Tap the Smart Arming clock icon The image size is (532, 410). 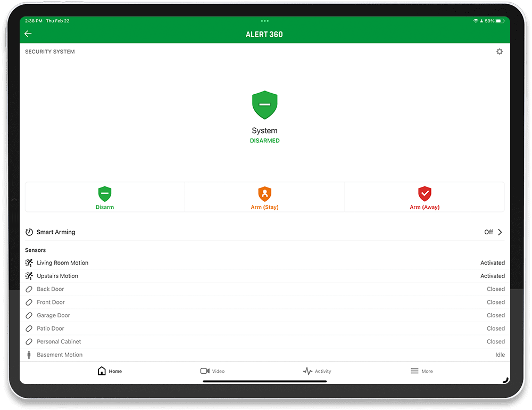point(29,232)
